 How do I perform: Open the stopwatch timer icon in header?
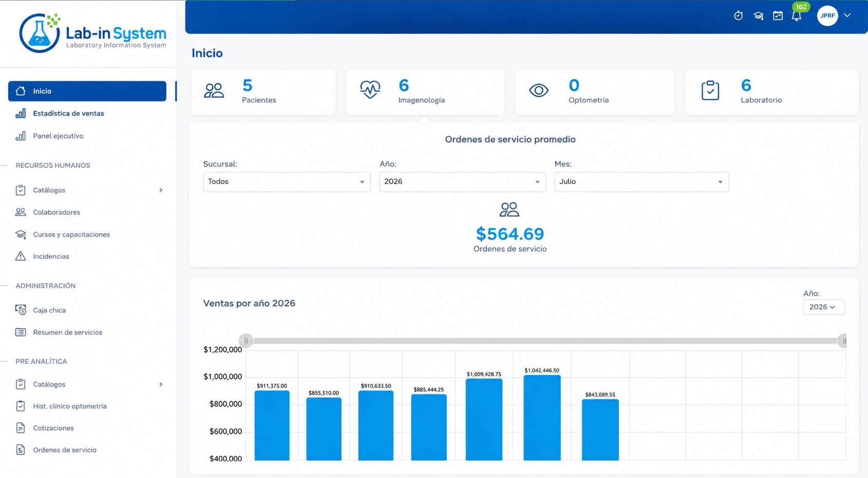738,16
